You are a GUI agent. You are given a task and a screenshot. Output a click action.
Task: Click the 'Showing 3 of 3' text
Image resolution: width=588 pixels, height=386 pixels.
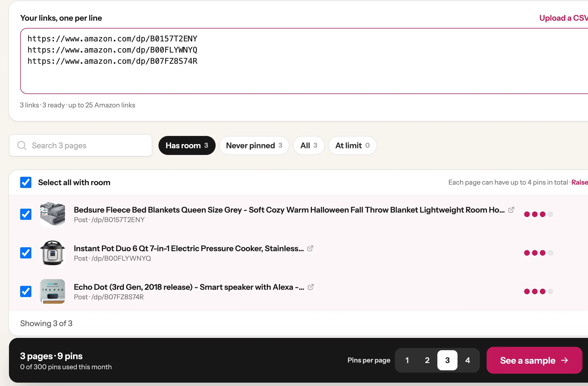pos(46,323)
